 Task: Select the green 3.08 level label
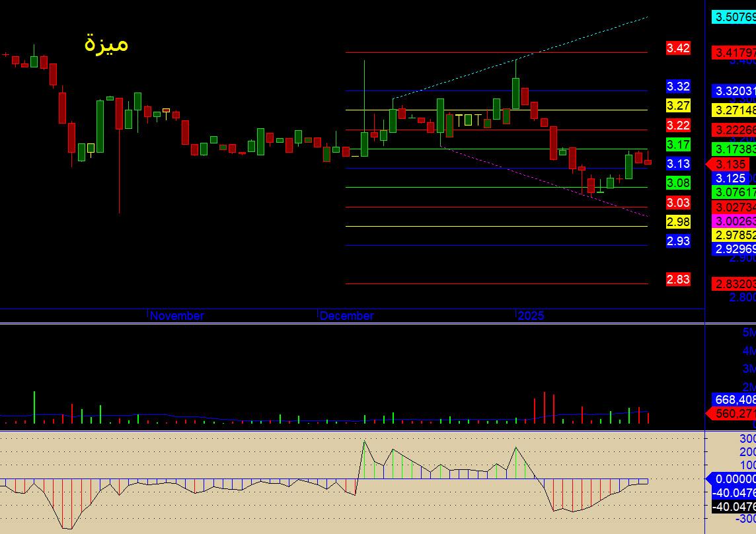[678, 183]
